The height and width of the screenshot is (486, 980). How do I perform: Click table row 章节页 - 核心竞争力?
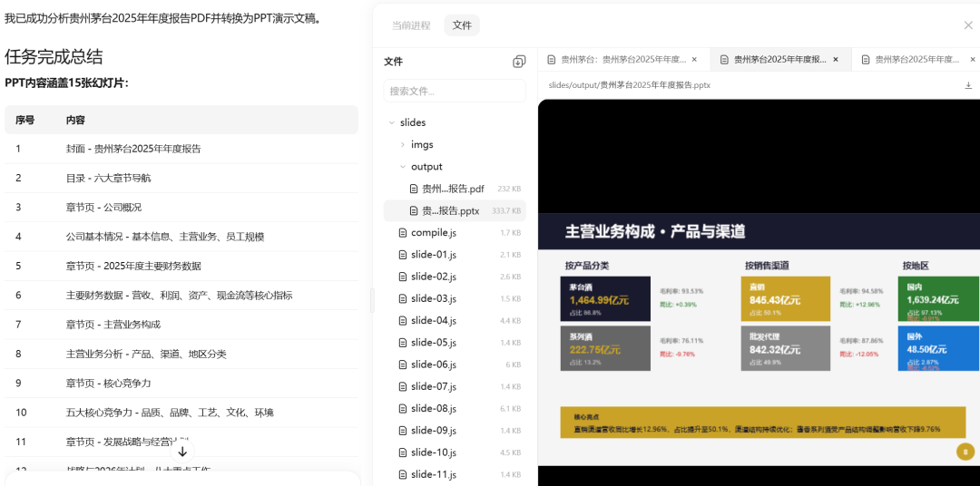(x=181, y=384)
